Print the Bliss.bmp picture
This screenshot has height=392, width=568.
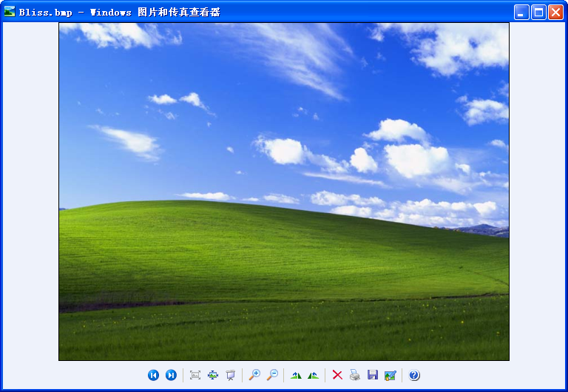click(x=355, y=375)
